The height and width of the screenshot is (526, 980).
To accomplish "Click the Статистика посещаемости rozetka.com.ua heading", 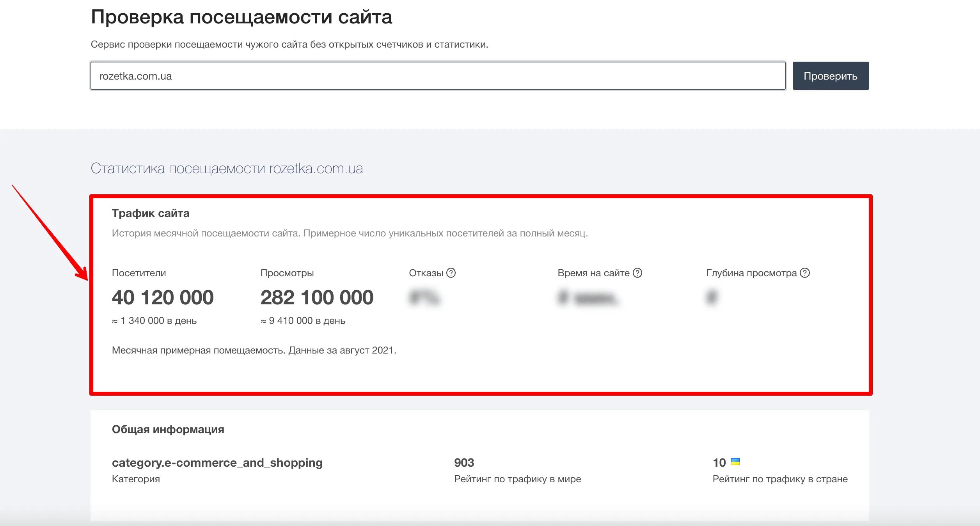I will 227,169.
